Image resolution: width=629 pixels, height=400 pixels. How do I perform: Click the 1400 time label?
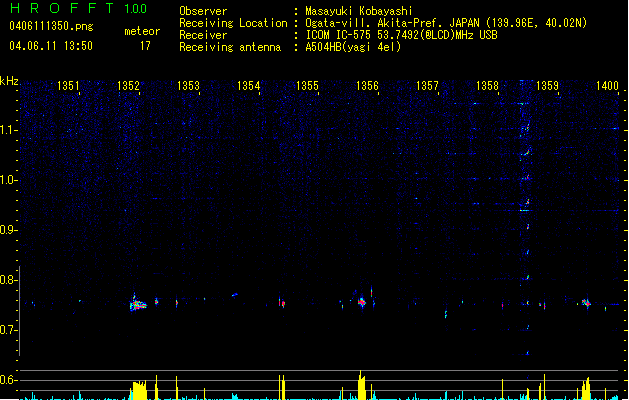click(x=607, y=86)
